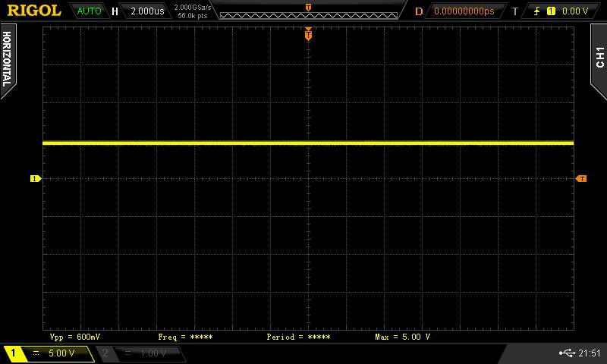Click the rising edge trigger type icon
This screenshot has height=364, width=607.
click(x=538, y=11)
